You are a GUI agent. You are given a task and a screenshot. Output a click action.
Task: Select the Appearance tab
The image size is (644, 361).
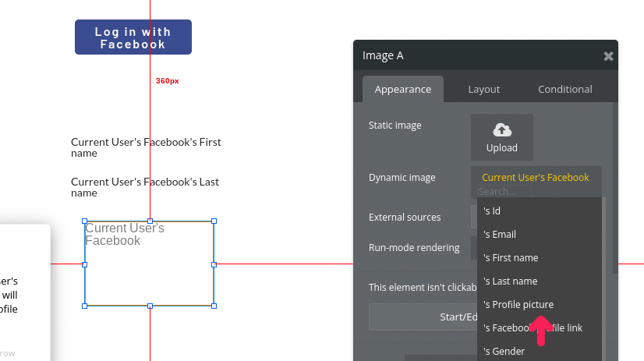click(403, 89)
